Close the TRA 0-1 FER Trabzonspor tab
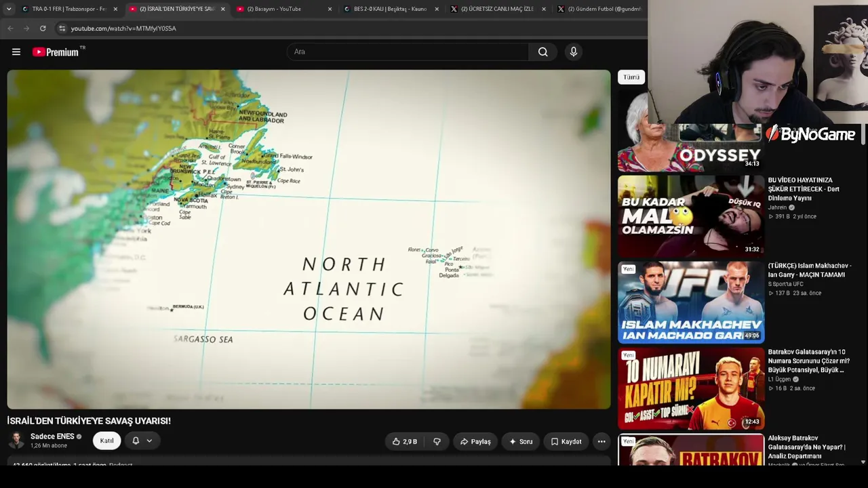The height and width of the screenshot is (488, 868). (x=115, y=9)
